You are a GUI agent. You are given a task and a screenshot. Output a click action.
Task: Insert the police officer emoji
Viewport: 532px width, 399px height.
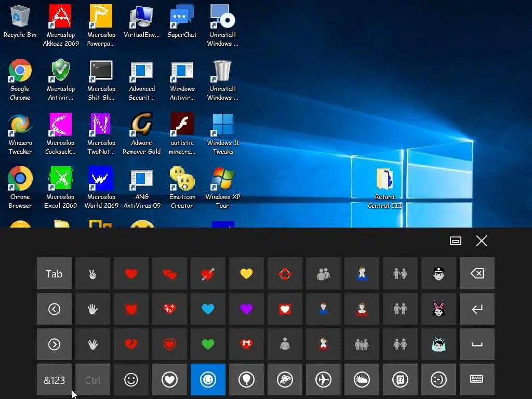pyautogui.click(x=438, y=273)
